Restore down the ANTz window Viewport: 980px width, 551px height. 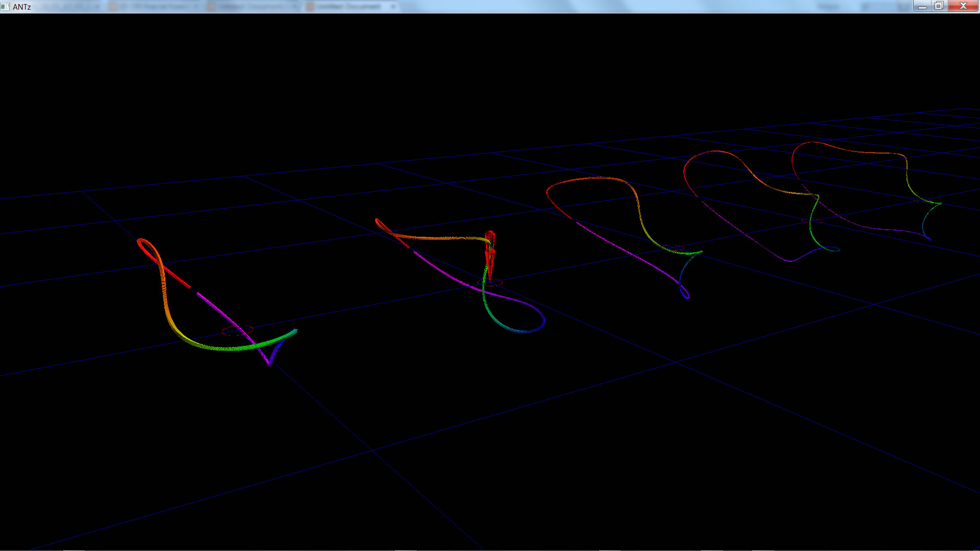[x=939, y=6]
